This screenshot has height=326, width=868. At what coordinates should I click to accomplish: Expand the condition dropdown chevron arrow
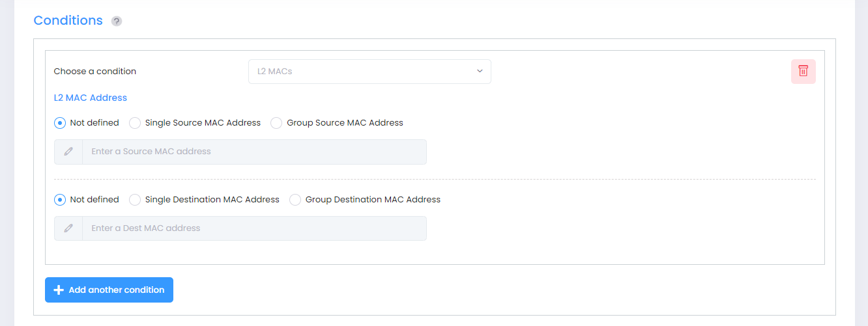[x=480, y=71]
